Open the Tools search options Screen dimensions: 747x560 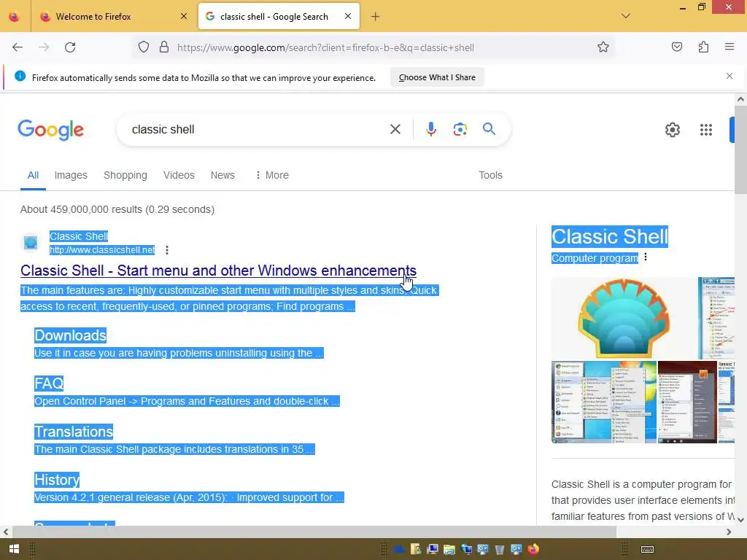point(490,175)
